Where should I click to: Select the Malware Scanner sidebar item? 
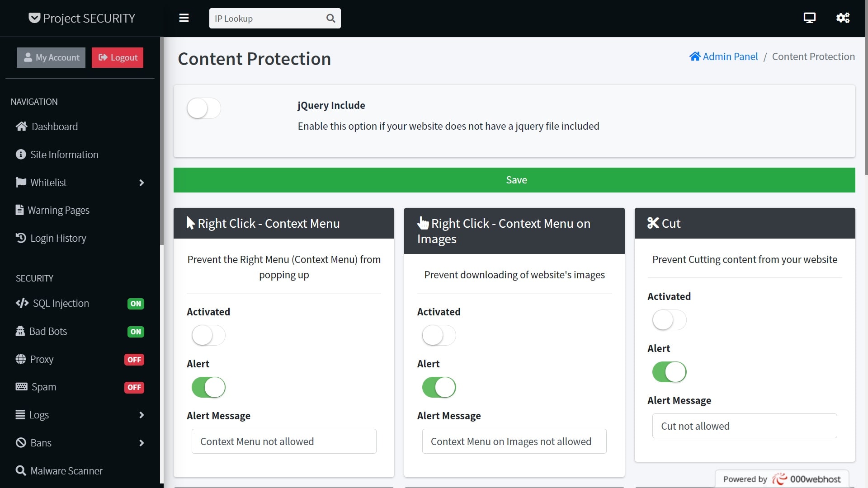tap(66, 470)
